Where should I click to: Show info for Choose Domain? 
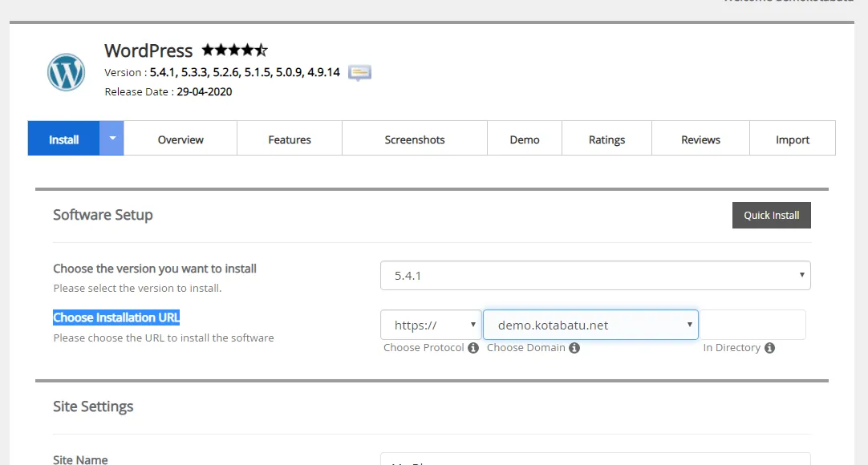click(574, 348)
